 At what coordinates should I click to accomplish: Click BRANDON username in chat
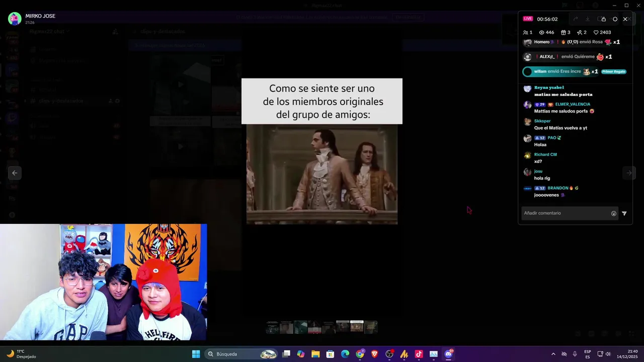pyautogui.click(x=558, y=188)
